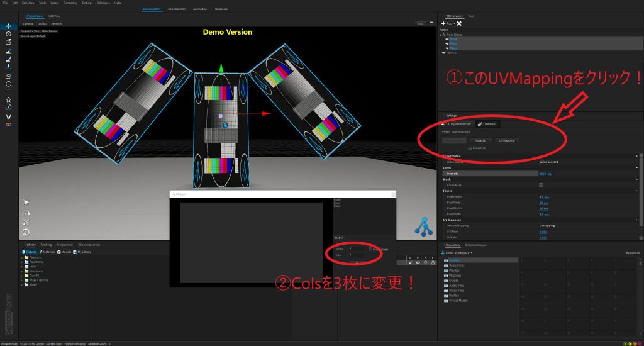Expand the Fountains folder
The height and width of the screenshot is (346, 644).
click(22, 262)
